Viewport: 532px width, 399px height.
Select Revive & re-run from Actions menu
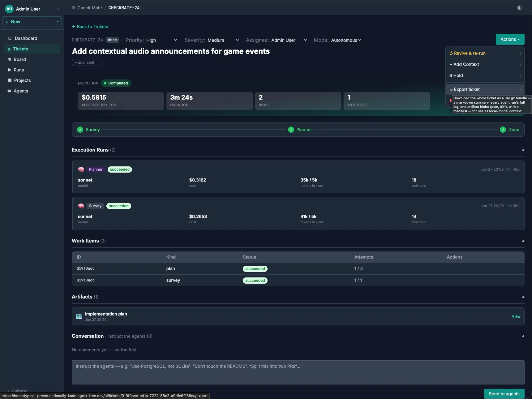tap(485, 53)
